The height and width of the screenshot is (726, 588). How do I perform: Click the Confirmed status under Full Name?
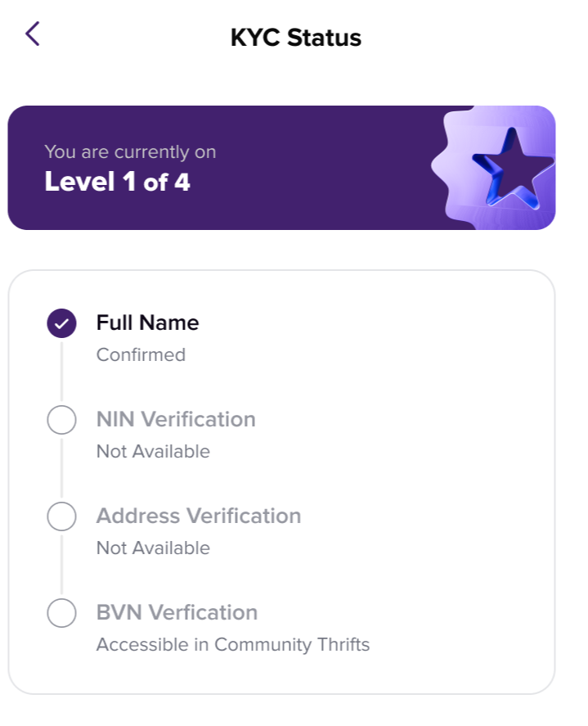point(141,355)
